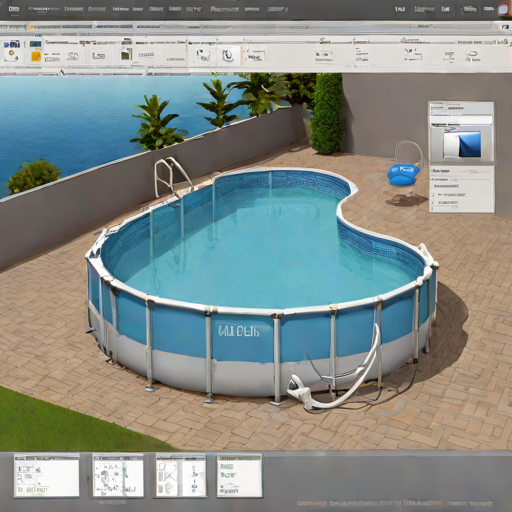
Task: Open the fourth thumbnail with the green text
Action: (x=239, y=476)
